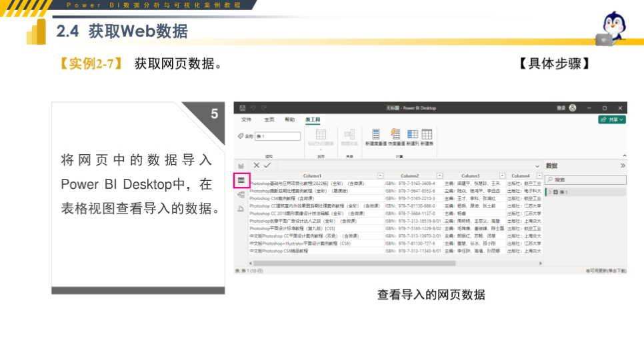Select cell 'ISBN: 978-7-5165-3609-4'
Image resolution: width=644 pixels, height=363 pixels.
(x=413, y=184)
